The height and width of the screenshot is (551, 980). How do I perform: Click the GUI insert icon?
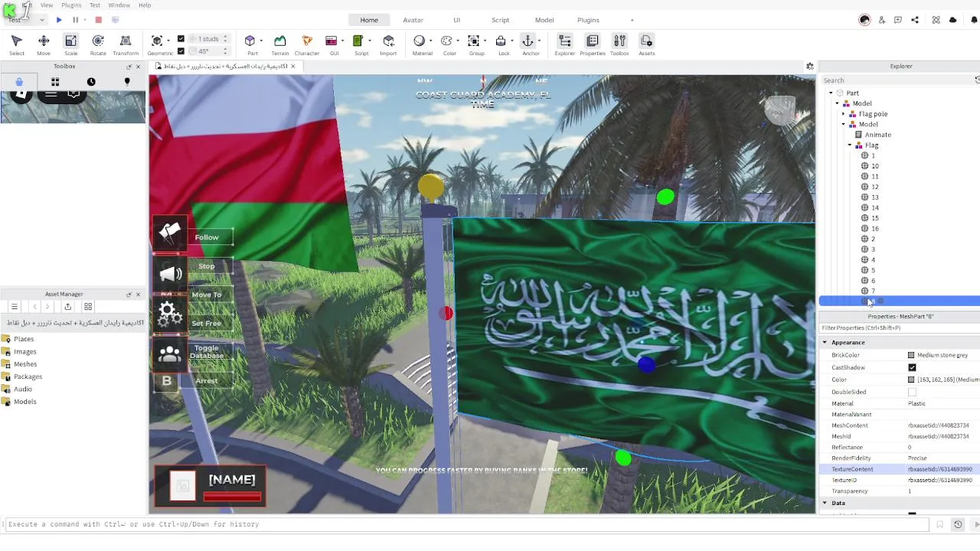pyautogui.click(x=332, y=41)
